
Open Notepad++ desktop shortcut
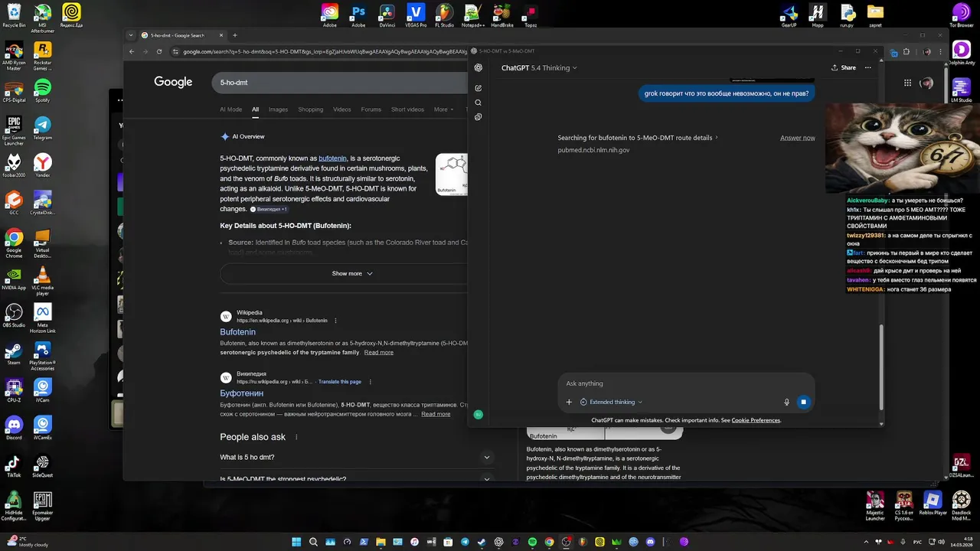point(472,15)
